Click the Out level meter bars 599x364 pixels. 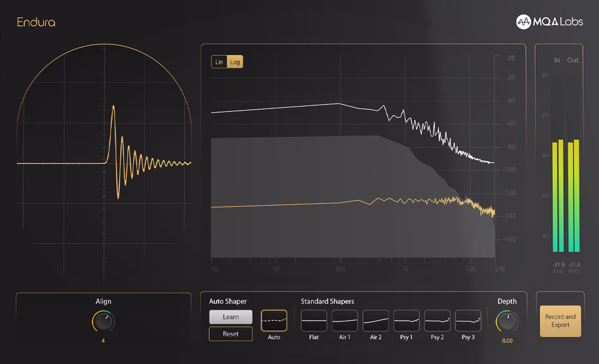coord(574,196)
